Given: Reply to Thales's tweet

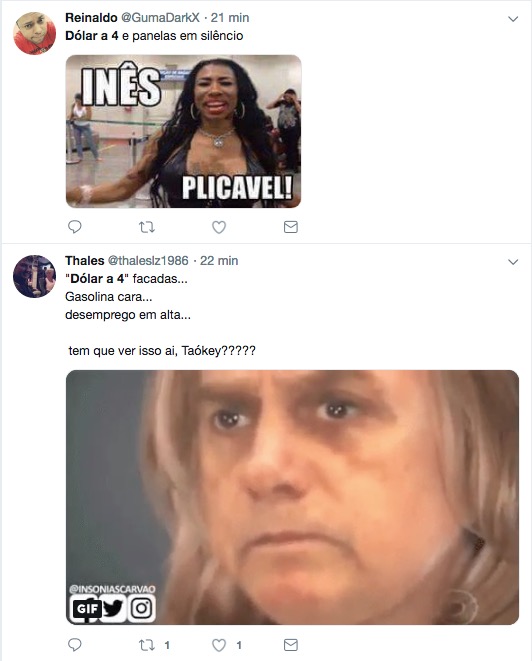Looking at the screenshot, I should (x=75, y=645).
